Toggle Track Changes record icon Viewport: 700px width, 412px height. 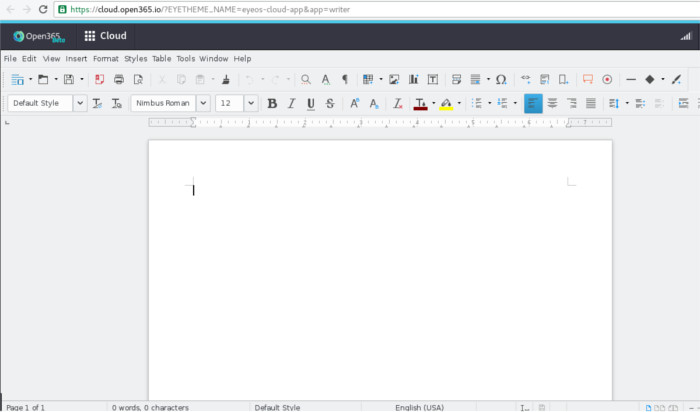607,79
